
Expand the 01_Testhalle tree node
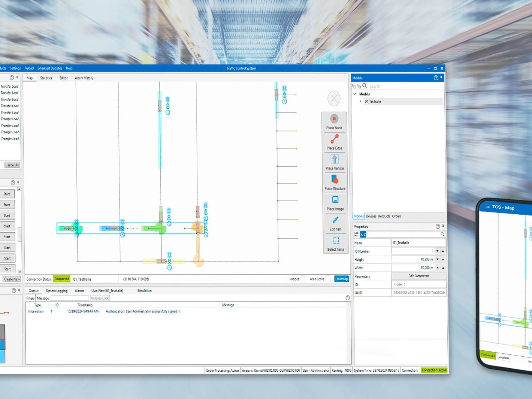click(360, 102)
